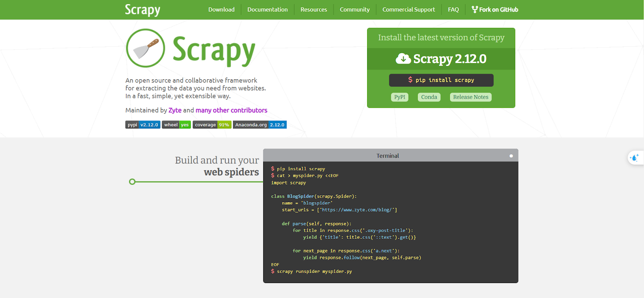Click the Conda button
Viewport: 644px width, 298px height.
(429, 97)
